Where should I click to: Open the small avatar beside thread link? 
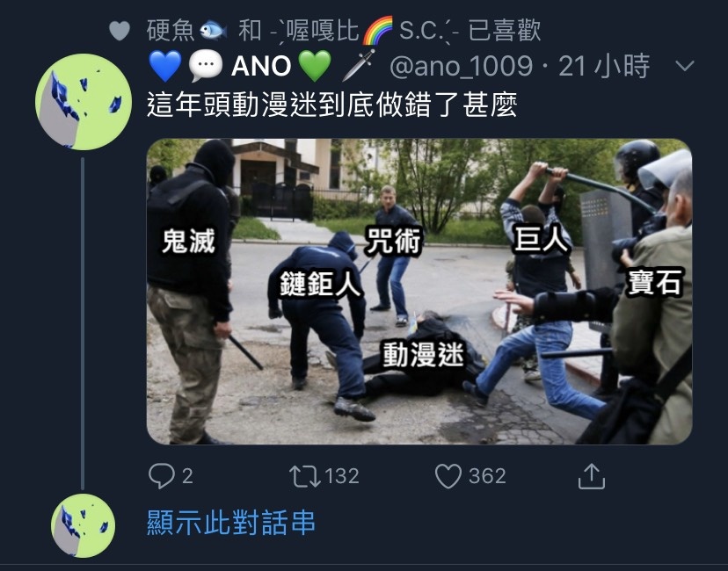(84, 525)
